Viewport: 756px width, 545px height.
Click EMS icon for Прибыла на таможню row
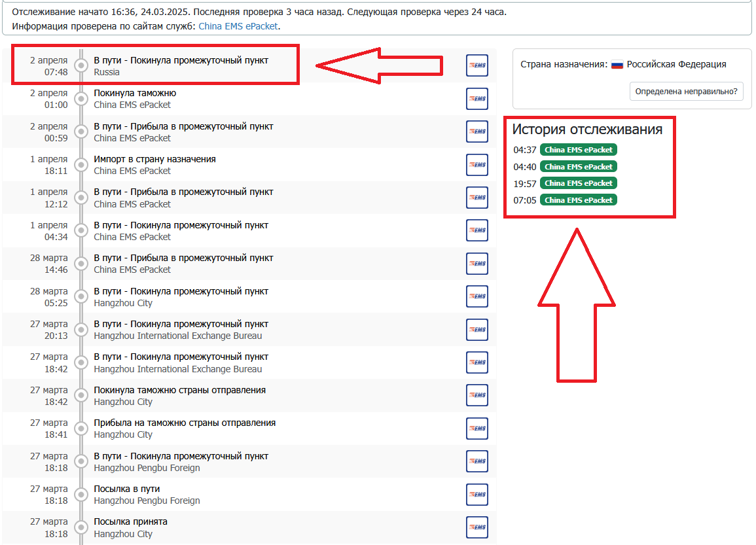477,429
